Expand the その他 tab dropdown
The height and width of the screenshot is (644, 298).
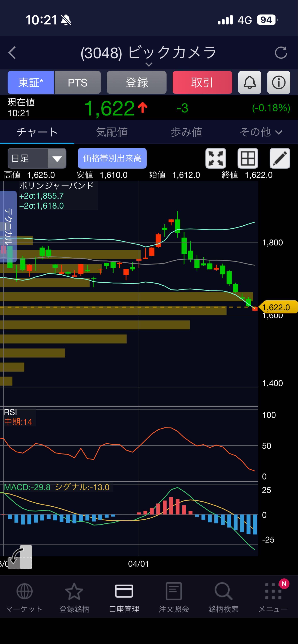click(x=261, y=132)
